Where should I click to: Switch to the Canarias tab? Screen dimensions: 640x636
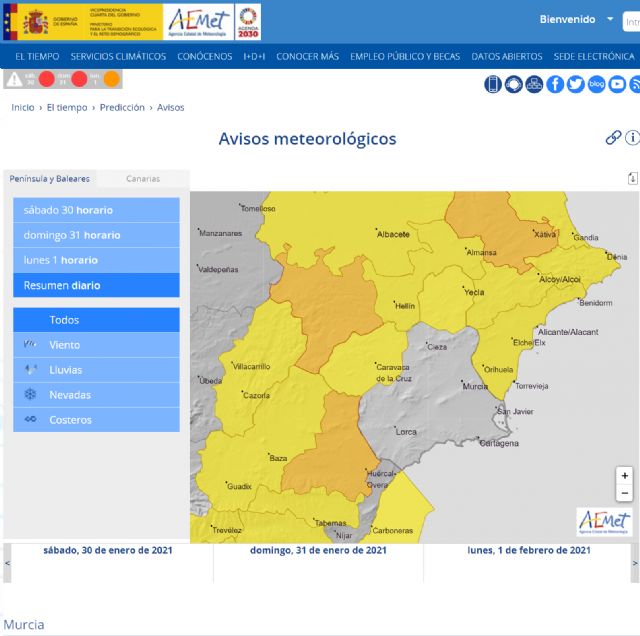click(143, 179)
